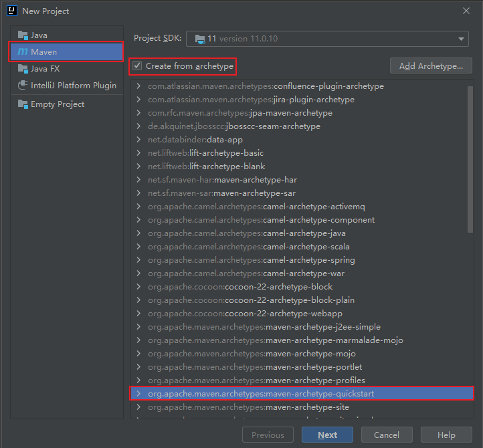Click the IntelliJ IDEA logo in the title bar

12,11
